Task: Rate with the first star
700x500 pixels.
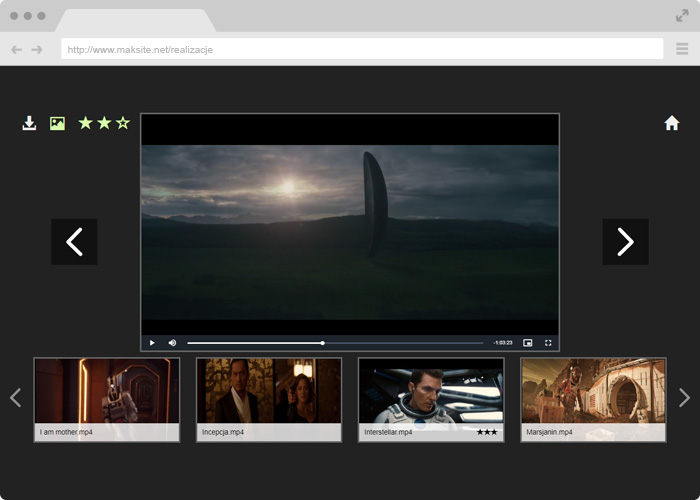Action: tap(85, 123)
